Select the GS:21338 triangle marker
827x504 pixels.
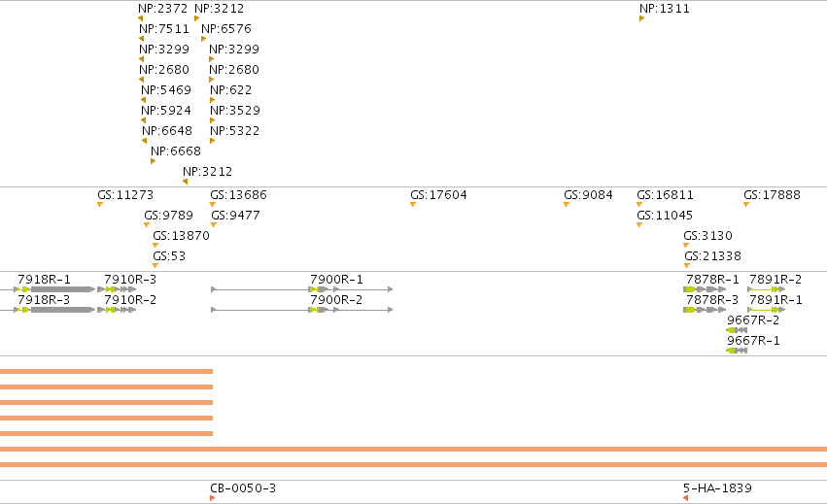click(x=687, y=266)
